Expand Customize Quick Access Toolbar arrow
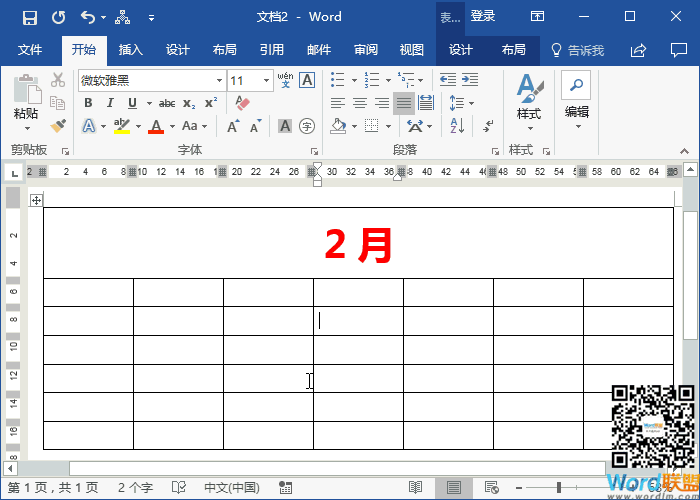Viewport: 700px width, 500px height. 152,18
